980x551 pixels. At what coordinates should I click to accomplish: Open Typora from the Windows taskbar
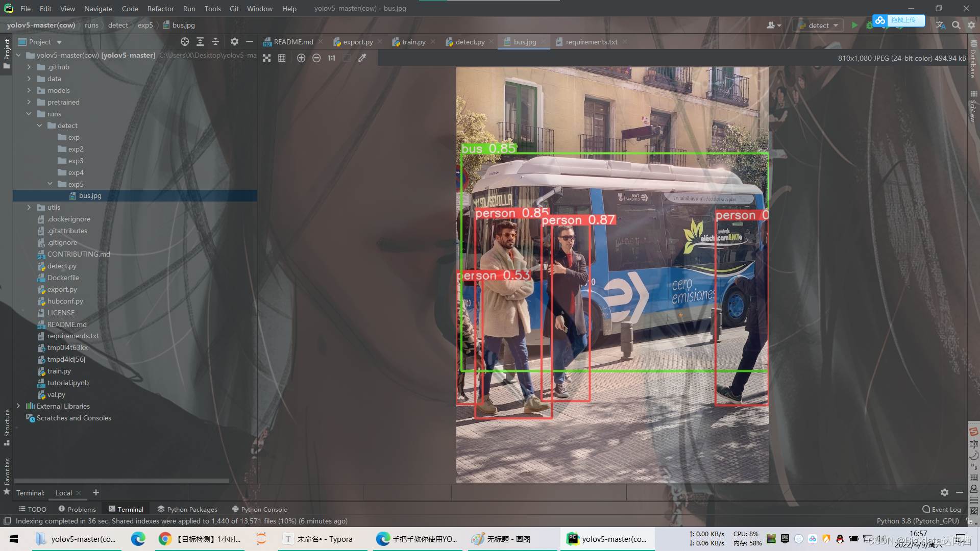(320, 539)
